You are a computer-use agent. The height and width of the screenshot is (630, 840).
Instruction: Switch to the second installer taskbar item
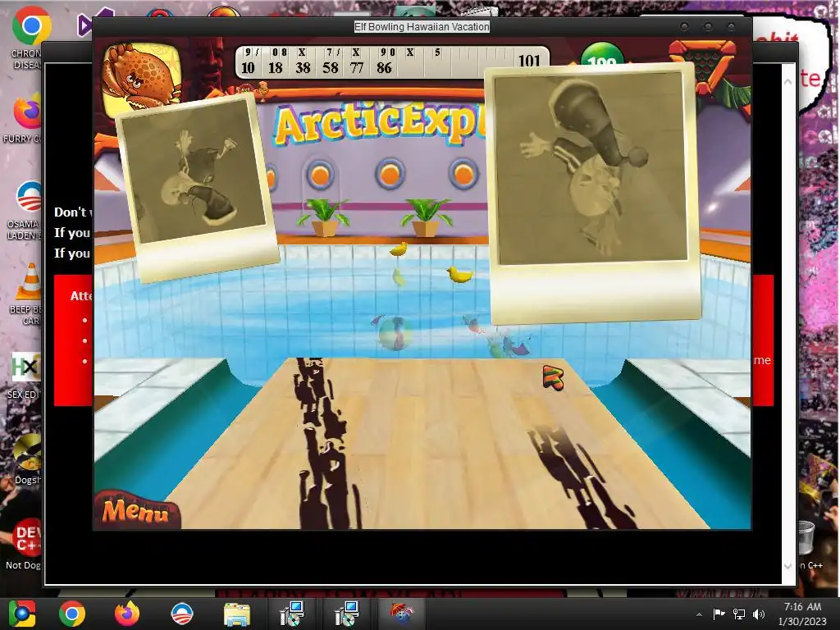[347, 614]
